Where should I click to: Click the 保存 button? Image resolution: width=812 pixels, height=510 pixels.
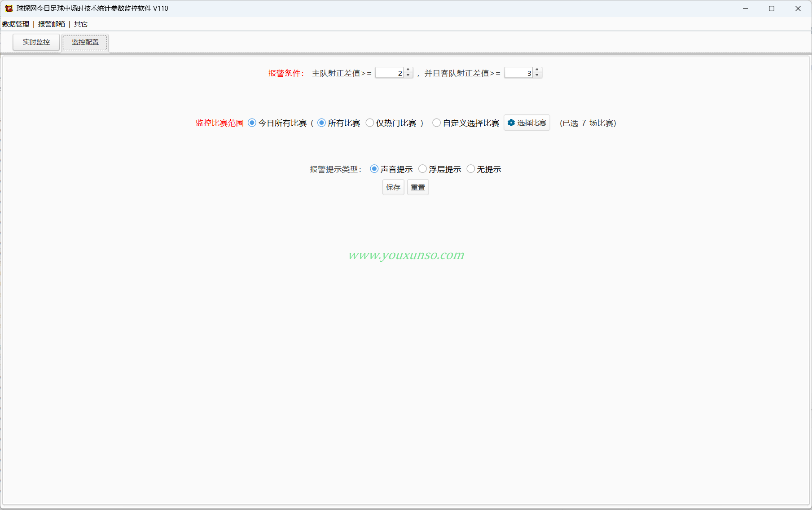click(393, 187)
